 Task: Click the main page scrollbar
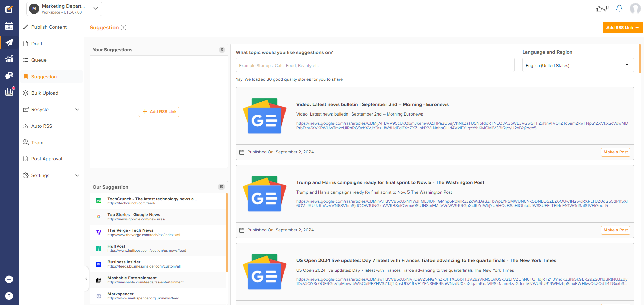(640, 58)
